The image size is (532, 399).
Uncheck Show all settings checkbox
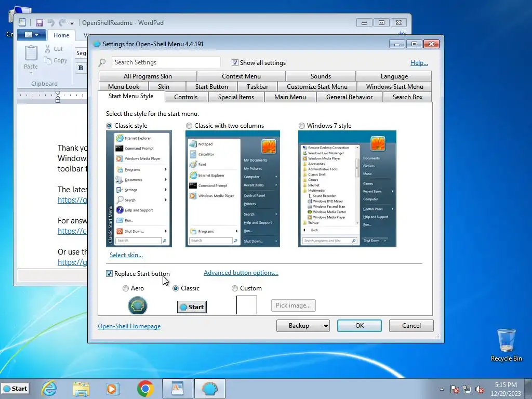235,63
